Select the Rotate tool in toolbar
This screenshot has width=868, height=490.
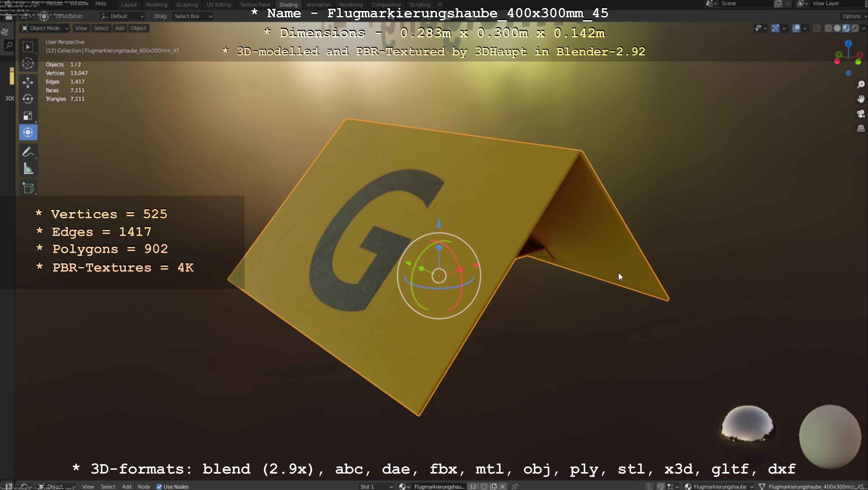[28, 99]
